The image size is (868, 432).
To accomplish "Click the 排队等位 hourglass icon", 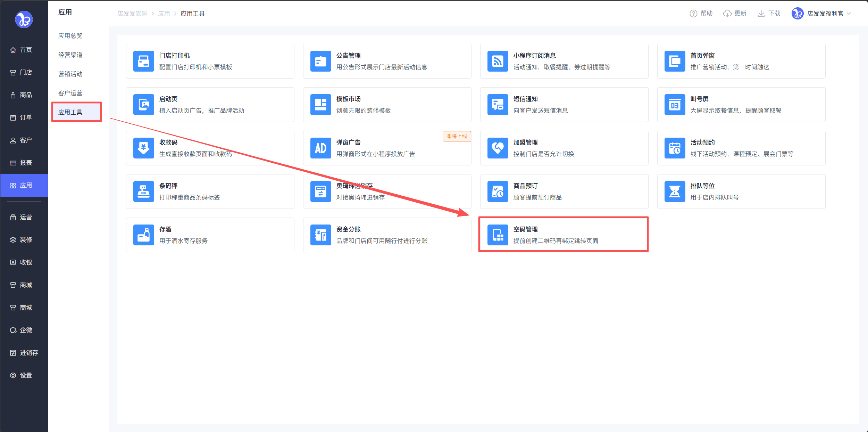I will pos(675,191).
